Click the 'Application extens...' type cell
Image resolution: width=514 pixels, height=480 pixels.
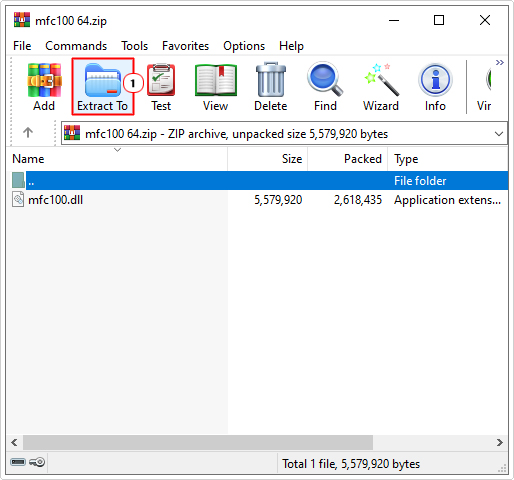(x=447, y=200)
